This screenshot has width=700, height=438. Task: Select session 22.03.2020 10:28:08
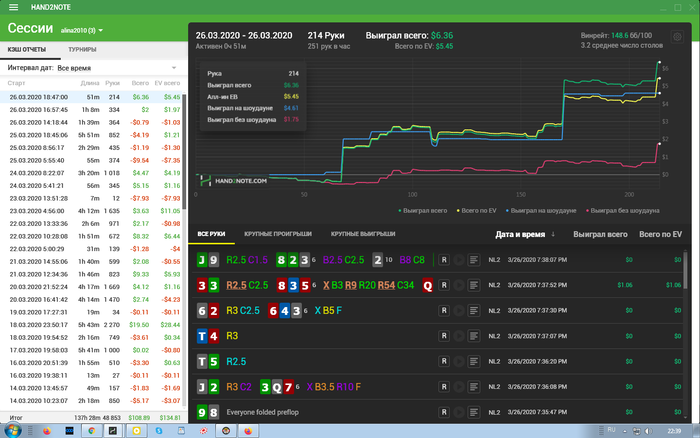click(x=93, y=236)
